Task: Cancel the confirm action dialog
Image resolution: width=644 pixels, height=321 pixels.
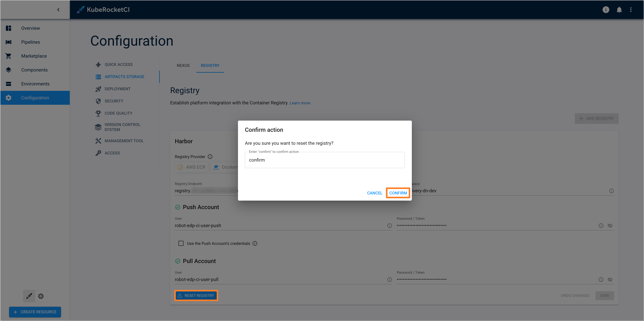Action: tap(375, 193)
